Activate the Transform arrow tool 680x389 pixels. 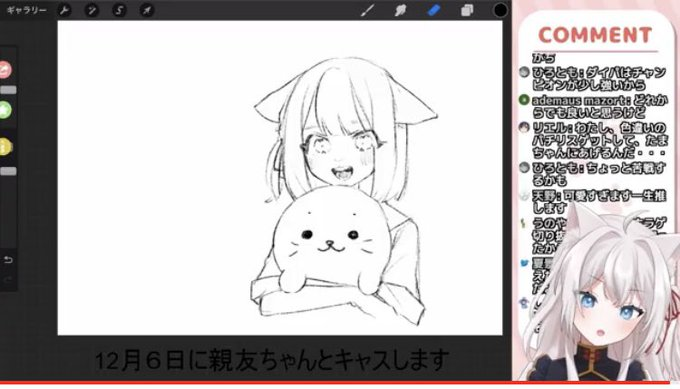(x=147, y=10)
